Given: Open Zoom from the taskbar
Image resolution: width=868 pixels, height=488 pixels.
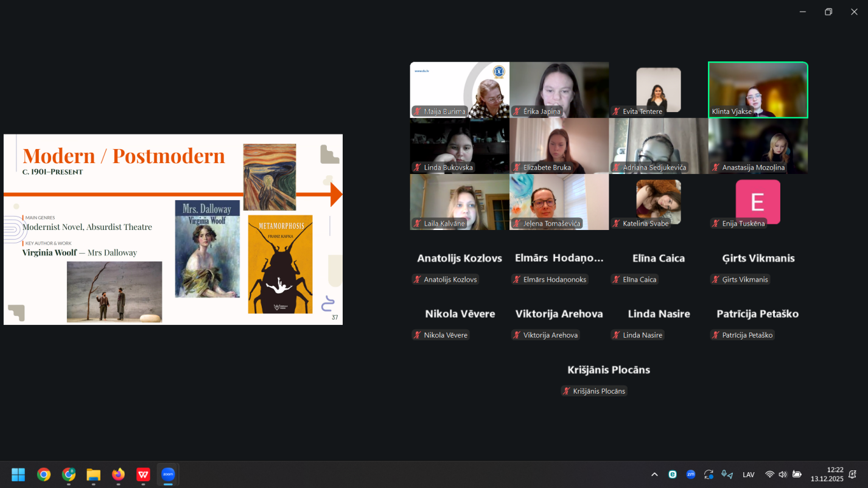Looking at the screenshot, I should pyautogui.click(x=168, y=475).
